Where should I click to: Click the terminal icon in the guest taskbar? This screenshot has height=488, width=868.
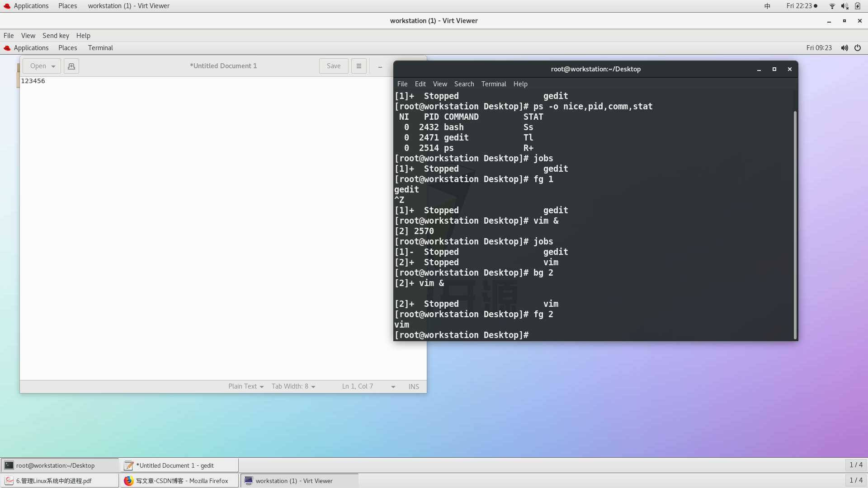[9, 465]
